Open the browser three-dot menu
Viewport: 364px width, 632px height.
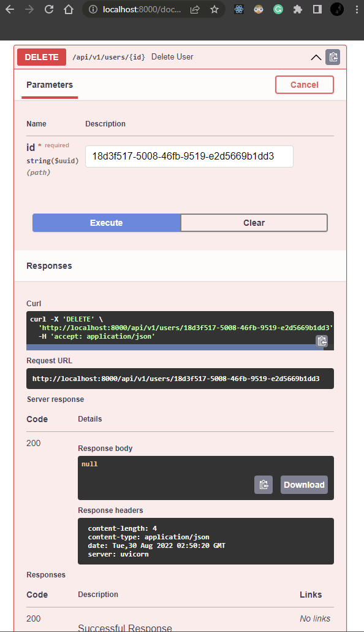[357, 10]
